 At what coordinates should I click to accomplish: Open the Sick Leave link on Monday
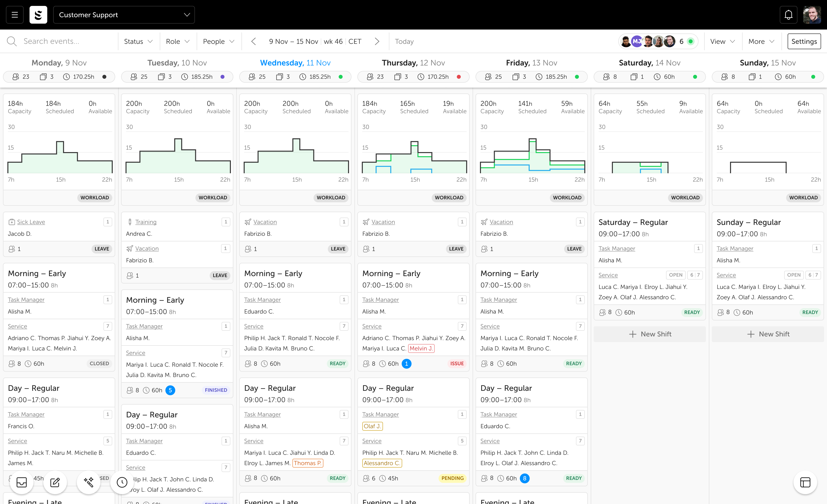pyautogui.click(x=31, y=222)
